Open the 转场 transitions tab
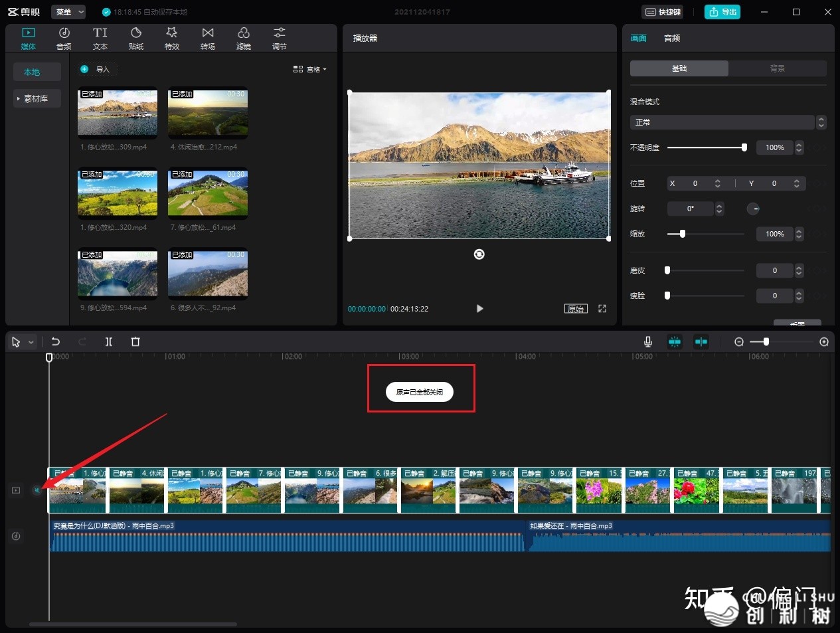This screenshot has width=840, height=633. pyautogui.click(x=208, y=39)
